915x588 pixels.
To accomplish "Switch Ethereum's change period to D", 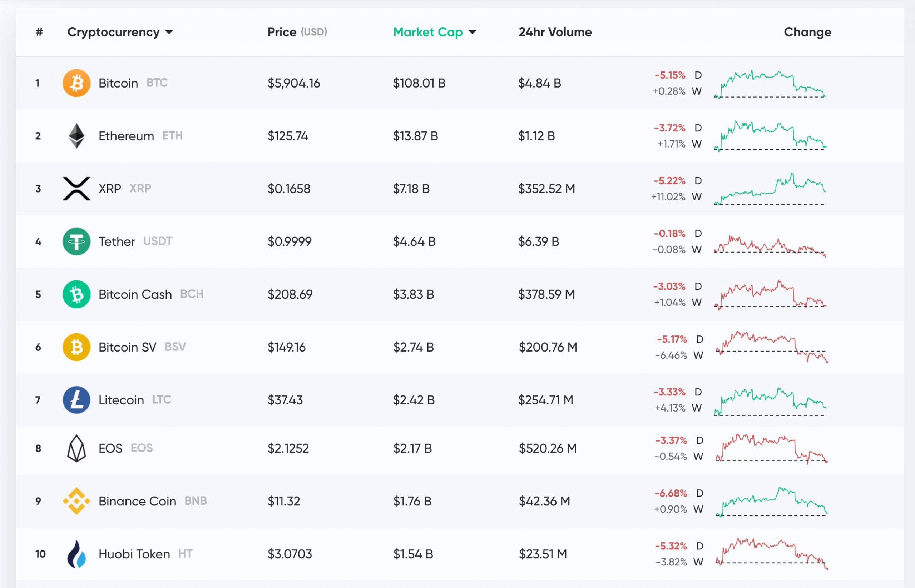I will (x=698, y=128).
